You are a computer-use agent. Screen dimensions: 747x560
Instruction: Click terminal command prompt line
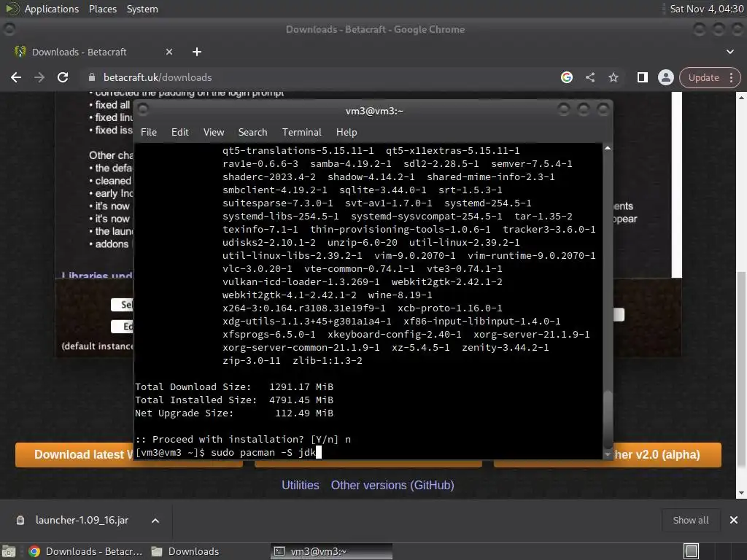click(x=228, y=452)
